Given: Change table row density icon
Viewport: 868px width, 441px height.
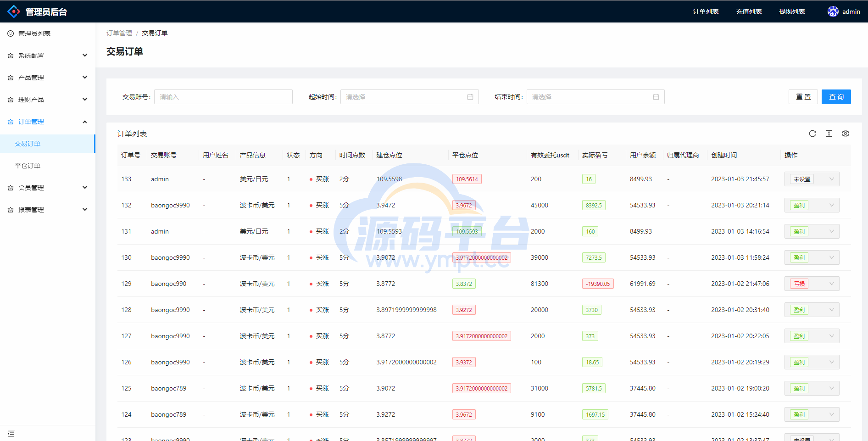Looking at the screenshot, I should [x=829, y=134].
